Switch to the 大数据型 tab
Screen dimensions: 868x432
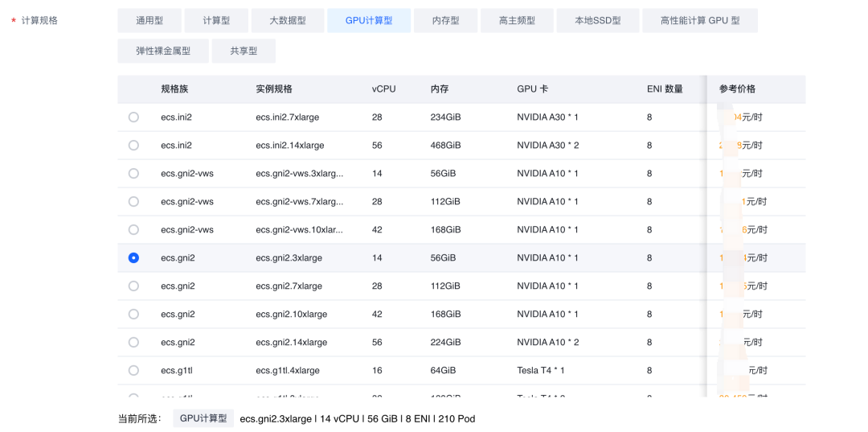click(x=288, y=21)
